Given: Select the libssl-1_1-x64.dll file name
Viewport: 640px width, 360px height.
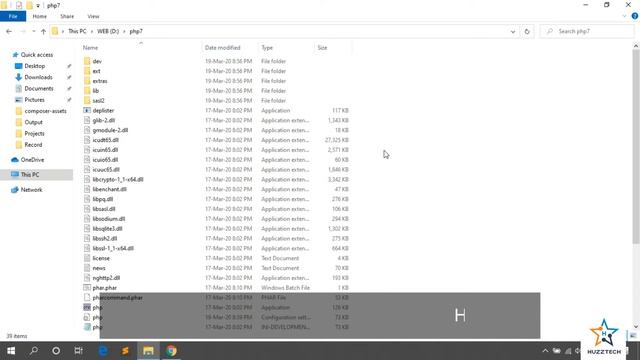Looking at the screenshot, I should 113,248.
